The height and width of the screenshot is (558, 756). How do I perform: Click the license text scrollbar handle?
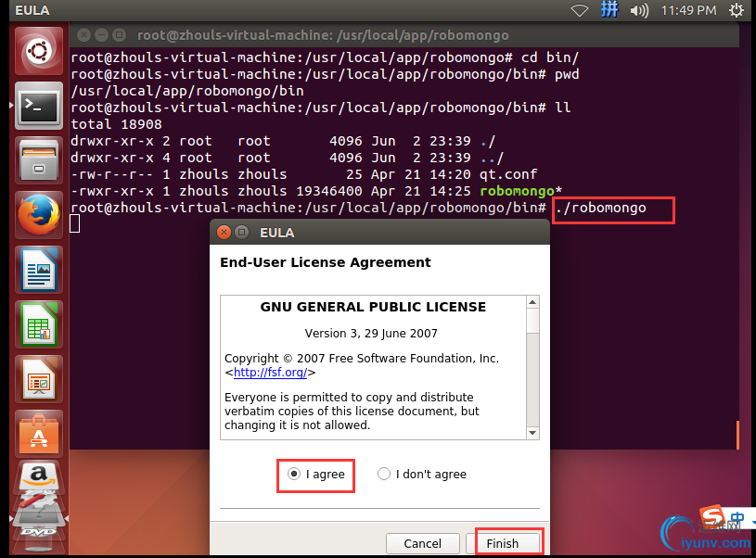(x=532, y=321)
